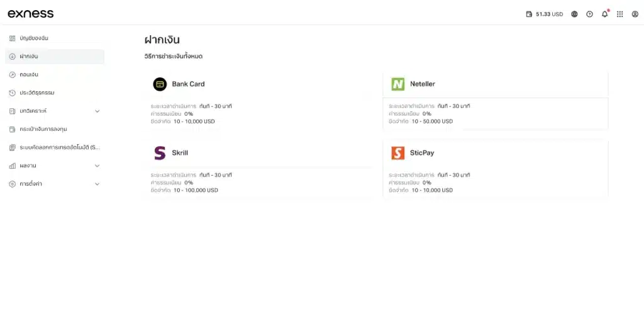Open ถอนเงิน withdrawal menu item

coord(29,75)
